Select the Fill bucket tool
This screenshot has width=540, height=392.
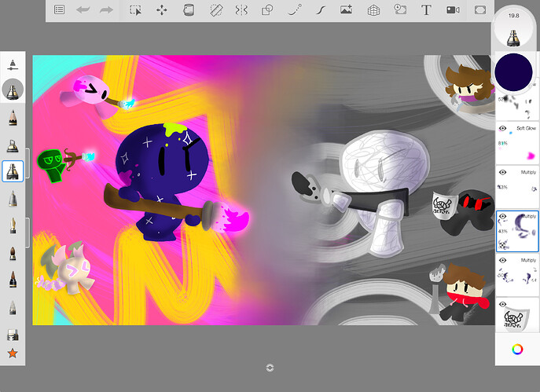tap(188, 10)
